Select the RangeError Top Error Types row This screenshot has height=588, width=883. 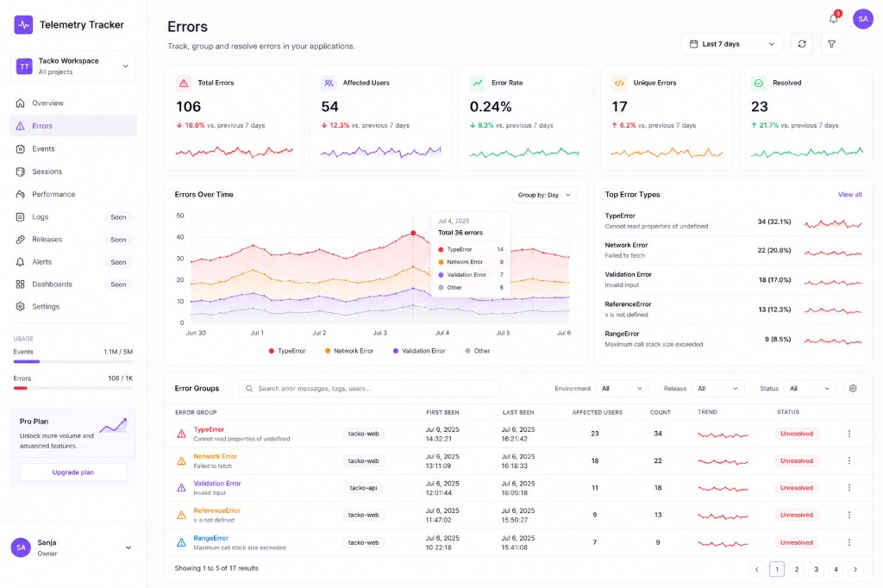click(x=733, y=339)
